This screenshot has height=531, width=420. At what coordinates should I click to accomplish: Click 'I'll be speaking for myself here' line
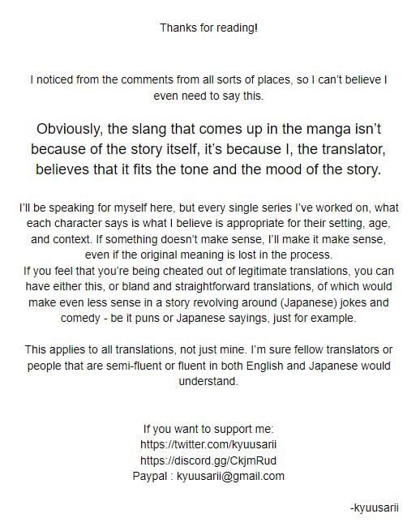[x=208, y=208]
